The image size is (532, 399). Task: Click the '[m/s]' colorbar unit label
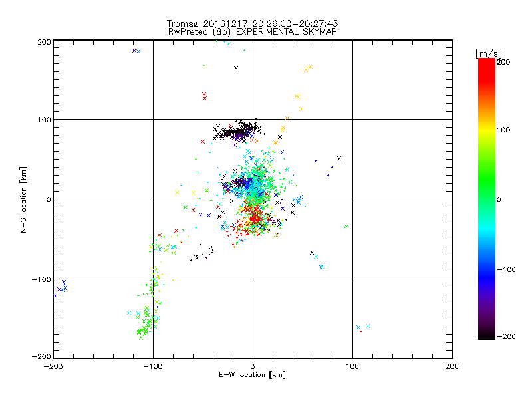click(x=489, y=53)
